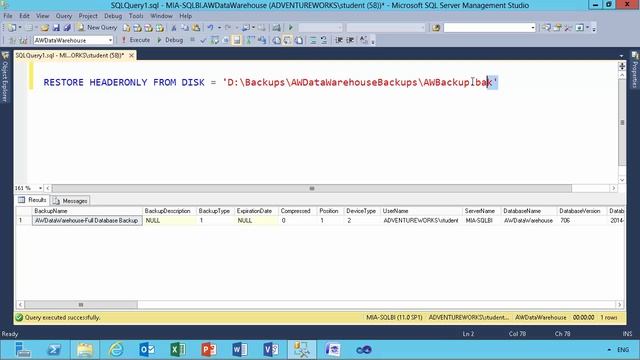
Task: Click the Cancel Executing Query stop icon
Action: point(192,40)
